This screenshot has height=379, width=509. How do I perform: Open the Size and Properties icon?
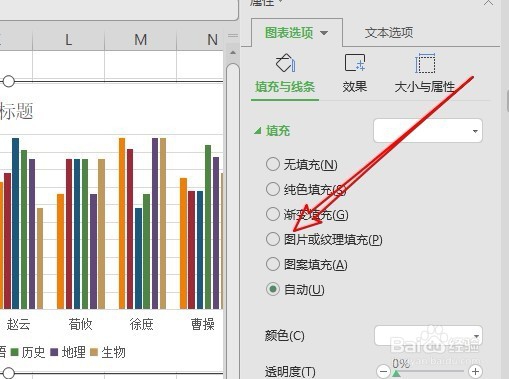tap(425, 63)
